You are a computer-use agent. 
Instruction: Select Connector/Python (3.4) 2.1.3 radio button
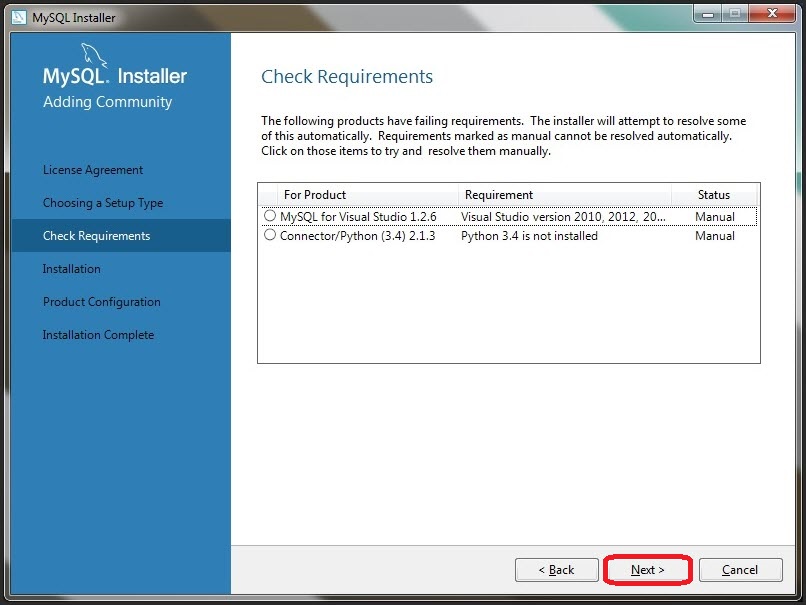pyautogui.click(x=270, y=235)
